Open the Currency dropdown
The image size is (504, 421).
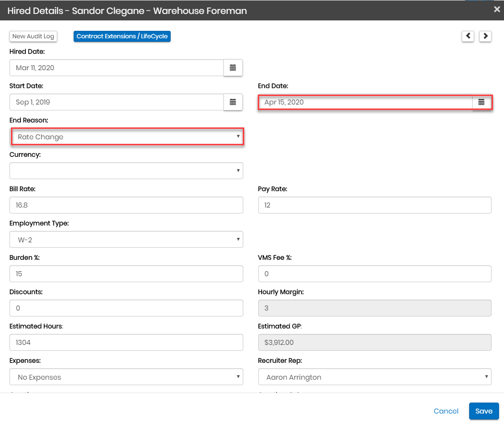[x=126, y=171]
